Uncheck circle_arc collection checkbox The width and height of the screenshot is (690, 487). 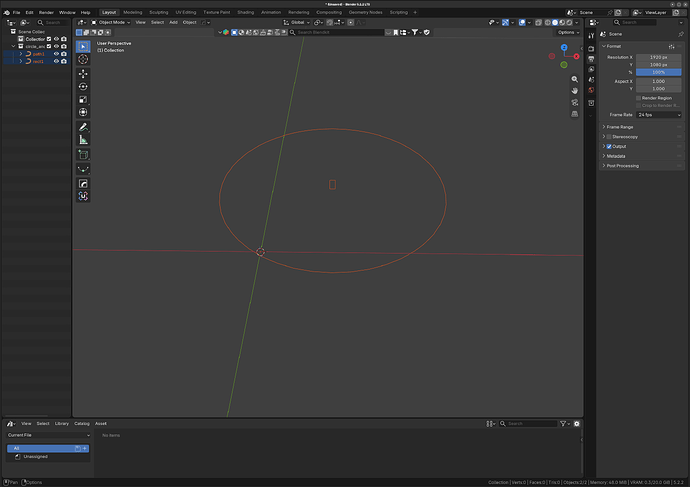coord(49,46)
